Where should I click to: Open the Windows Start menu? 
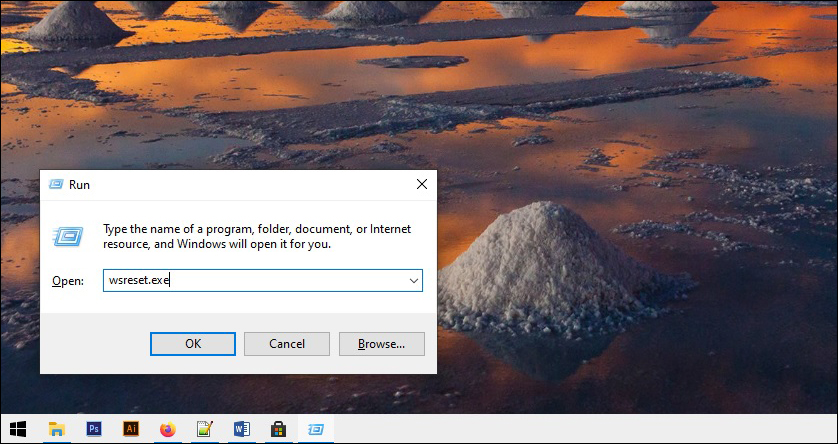point(17,429)
